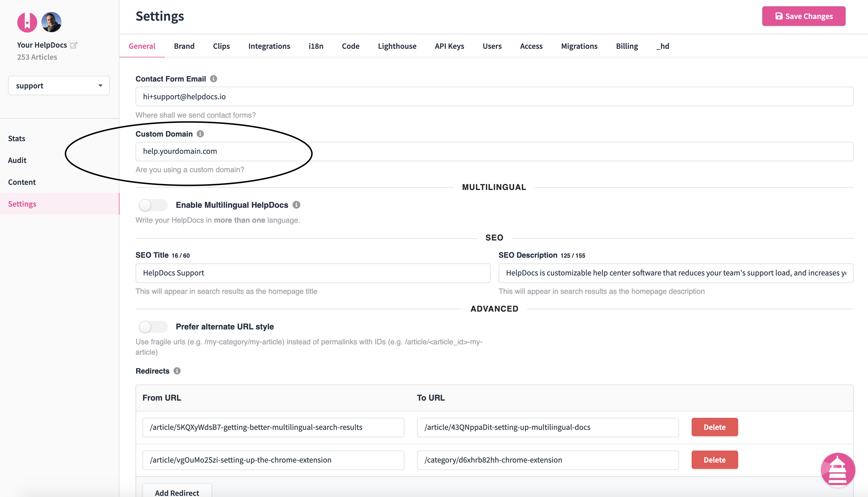Focus the SEO Description input field
Image resolution: width=868 pixels, height=497 pixels.
point(676,273)
